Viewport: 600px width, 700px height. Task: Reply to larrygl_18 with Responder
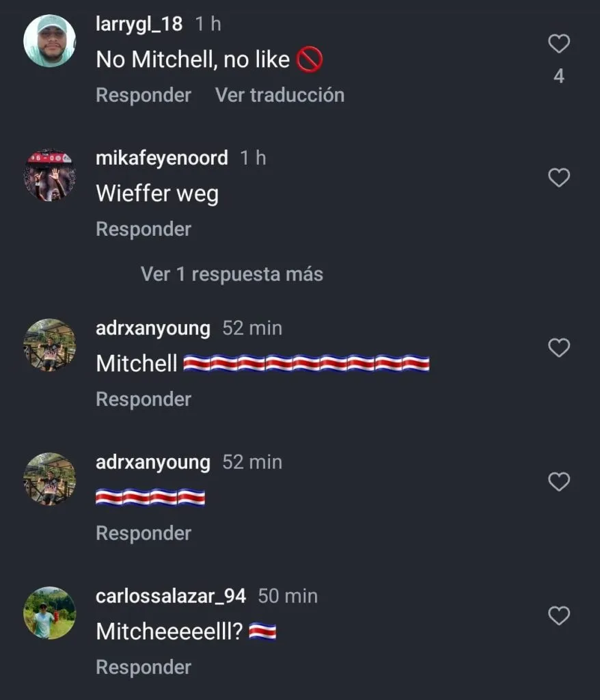144,95
